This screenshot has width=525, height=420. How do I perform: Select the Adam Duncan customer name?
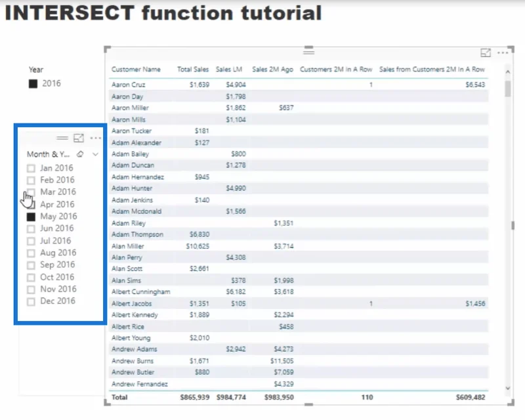coord(133,165)
